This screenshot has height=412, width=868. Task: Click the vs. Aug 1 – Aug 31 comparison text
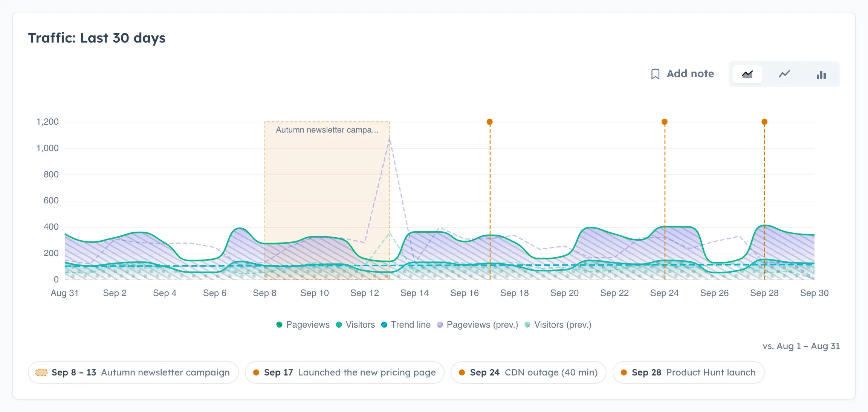(x=801, y=346)
